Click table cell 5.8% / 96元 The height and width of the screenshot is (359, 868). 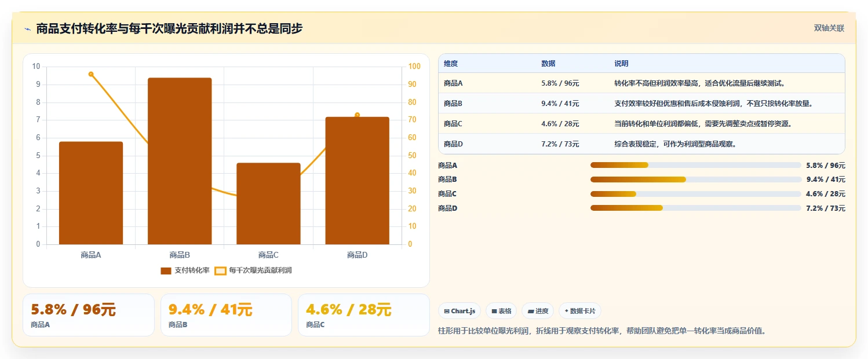(x=560, y=83)
